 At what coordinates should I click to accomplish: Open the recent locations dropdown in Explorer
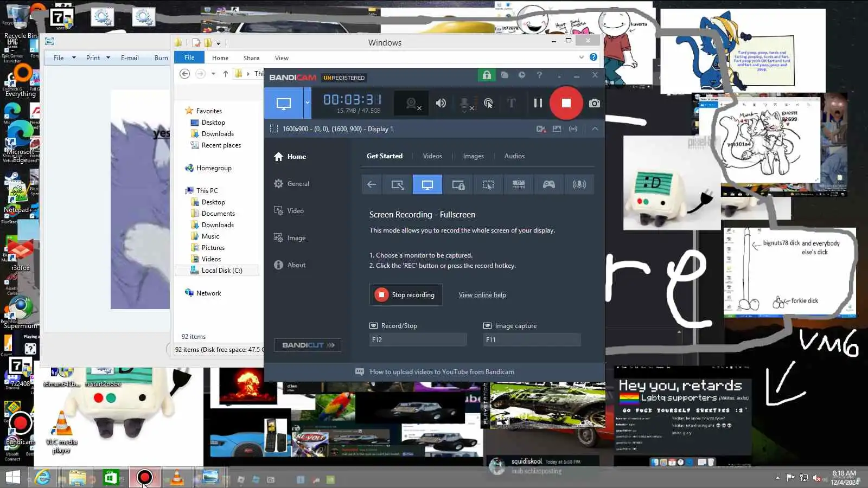pyautogui.click(x=213, y=74)
